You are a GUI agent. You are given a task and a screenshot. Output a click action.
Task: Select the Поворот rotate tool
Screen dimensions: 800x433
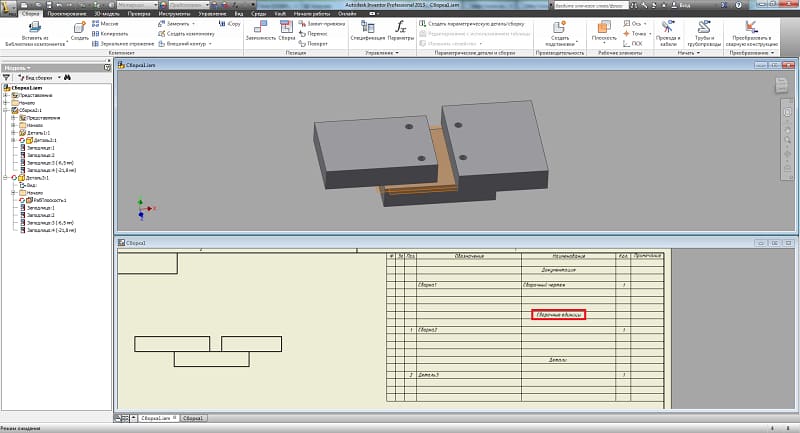click(x=313, y=44)
